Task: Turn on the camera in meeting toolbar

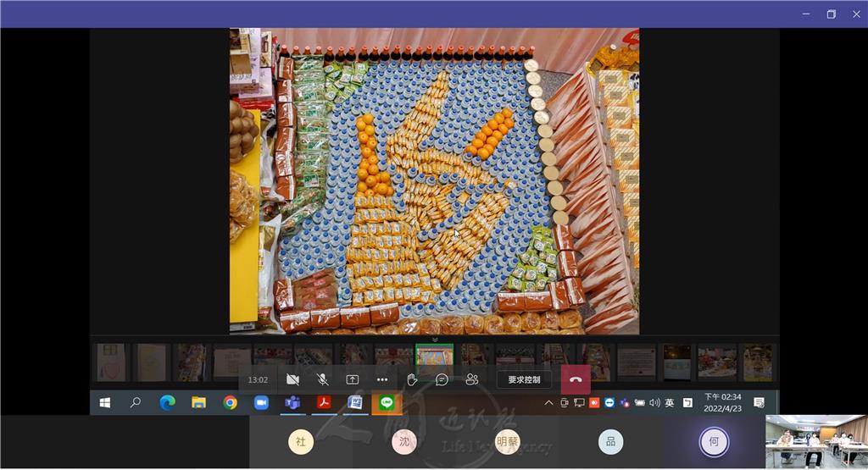Action: [292, 379]
